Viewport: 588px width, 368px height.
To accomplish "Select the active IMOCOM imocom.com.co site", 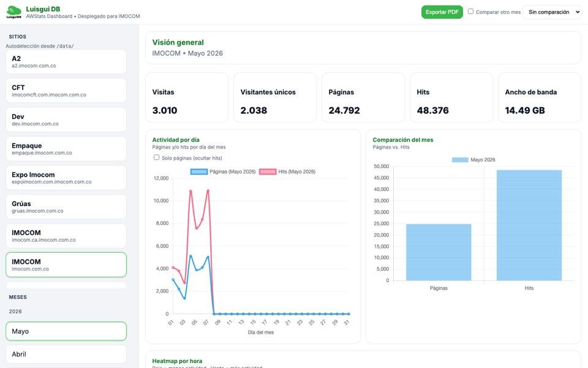I will tap(66, 265).
